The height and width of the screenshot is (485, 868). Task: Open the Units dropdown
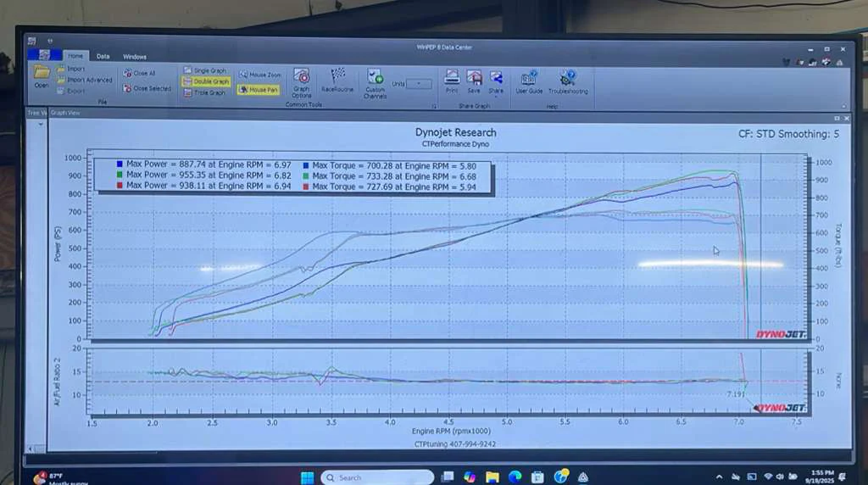coord(419,84)
